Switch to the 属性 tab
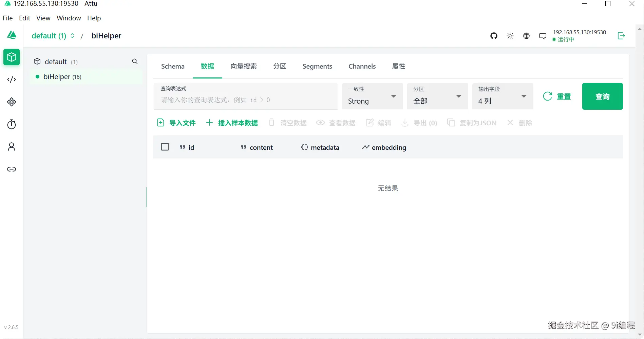Viewport: 644px width, 339px height. point(399,66)
